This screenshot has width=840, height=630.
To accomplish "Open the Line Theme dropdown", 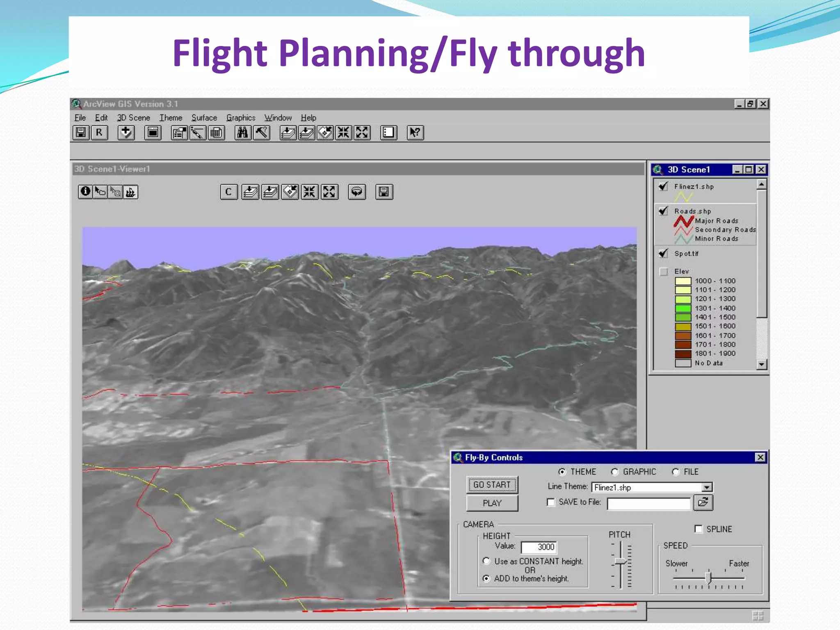I will [707, 487].
